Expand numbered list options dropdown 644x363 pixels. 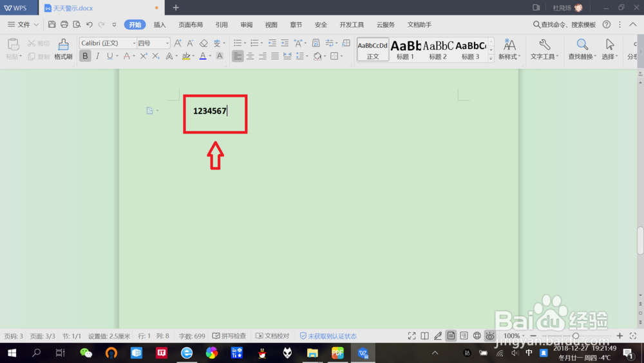(x=261, y=43)
